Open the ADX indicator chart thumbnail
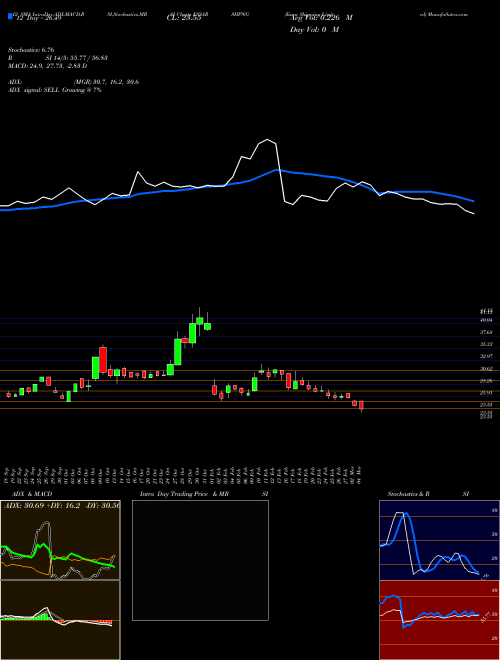Screen dimensions: 500x660 tap(60, 540)
